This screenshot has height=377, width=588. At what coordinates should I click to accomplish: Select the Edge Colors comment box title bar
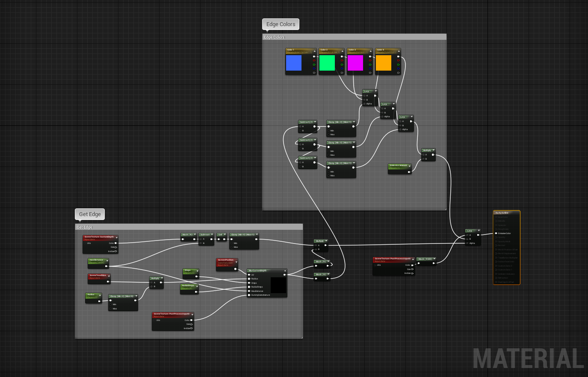pos(354,37)
